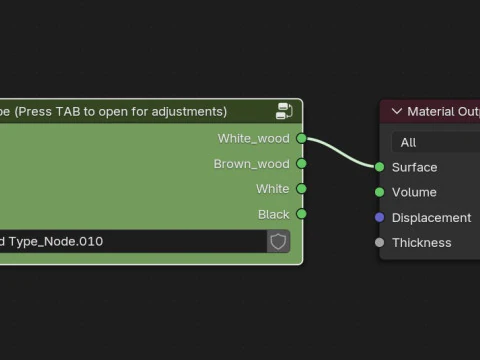Click the Thickness input socket

379,242
